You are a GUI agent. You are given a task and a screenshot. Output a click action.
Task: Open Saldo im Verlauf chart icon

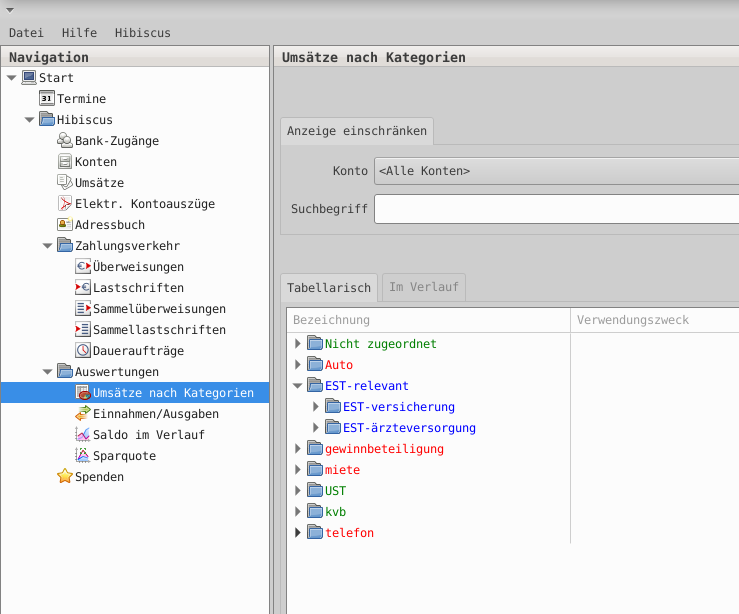point(83,435)
